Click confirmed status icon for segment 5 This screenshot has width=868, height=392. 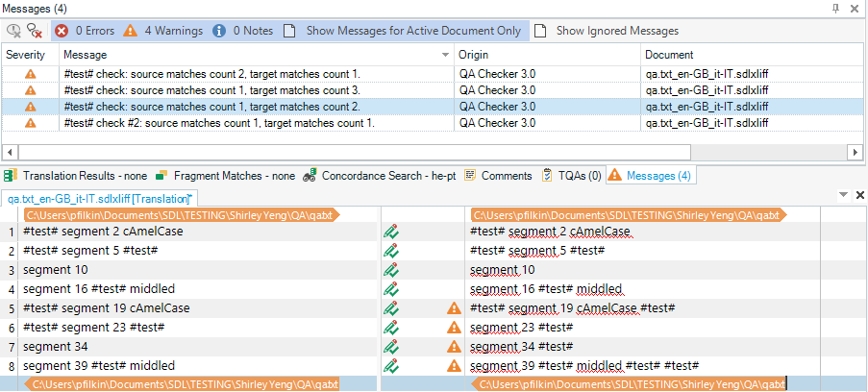(x=391, y=308)
